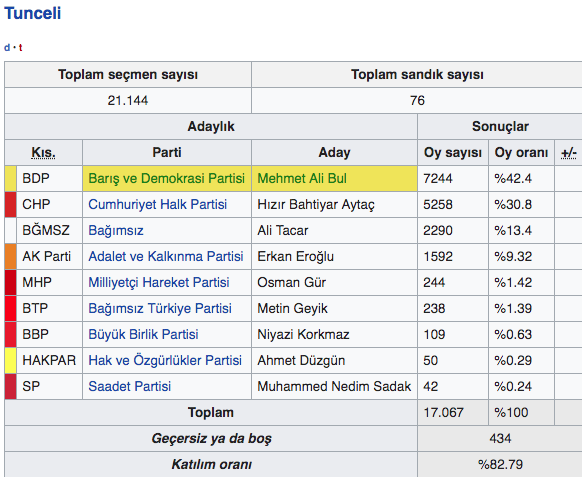Select the BDP vote count 7244
This screenshot has height=477, width=582.
tap(438, 179)
